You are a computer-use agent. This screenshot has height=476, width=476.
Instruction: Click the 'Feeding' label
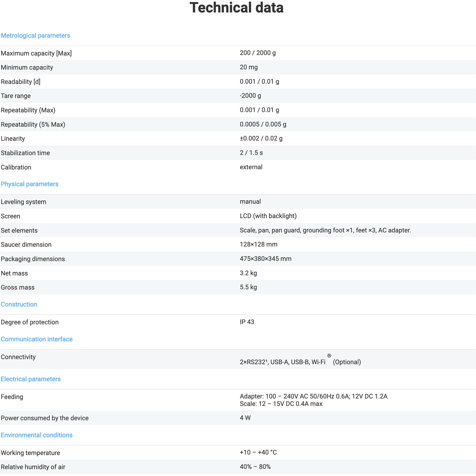(x=12, y=397)
